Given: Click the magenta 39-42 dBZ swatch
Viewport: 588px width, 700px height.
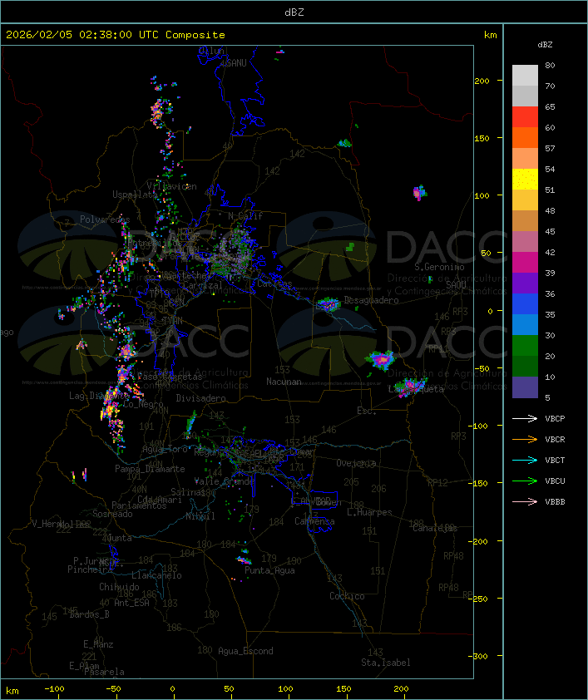Looking at the screenshot, I should (x=525, y=262).
